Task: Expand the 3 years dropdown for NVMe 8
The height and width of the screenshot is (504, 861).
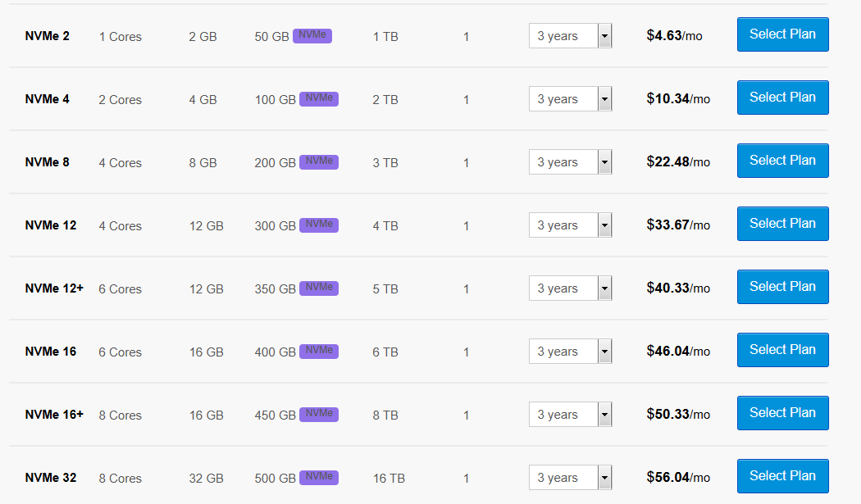Action: (570, 162)
